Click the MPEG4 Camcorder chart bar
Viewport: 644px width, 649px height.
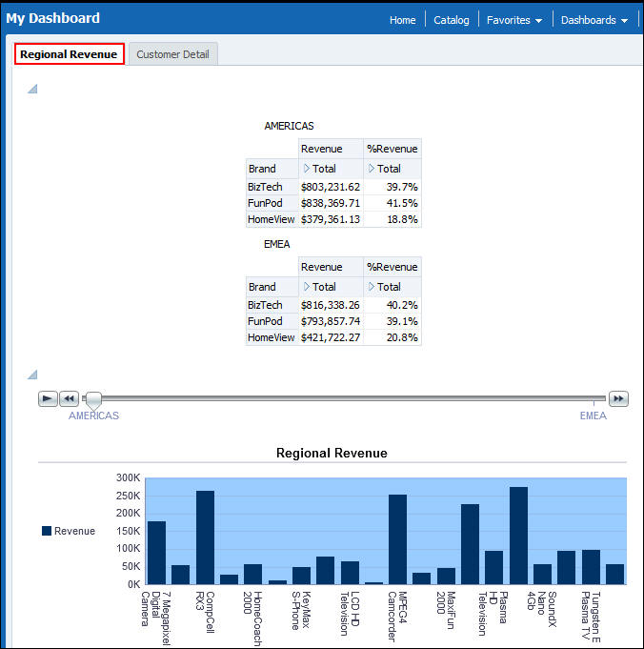[398, 539]
